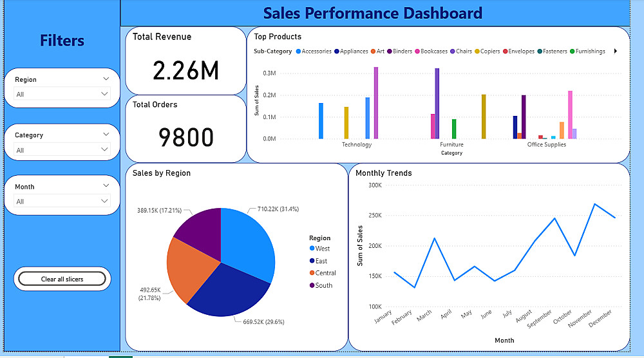Select the Central legend marker
Image resolution: width=644 pixels, height=358 pixels.
(x=312, y=273)
